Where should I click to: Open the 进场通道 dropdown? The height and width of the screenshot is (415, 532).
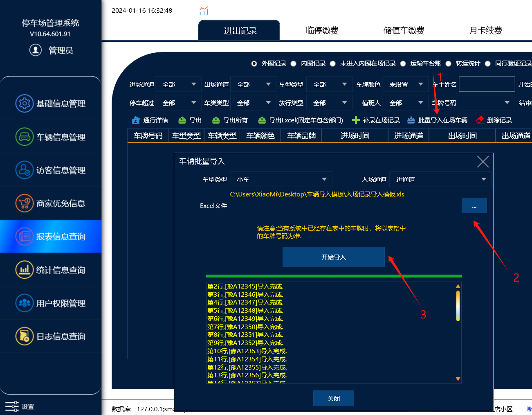coord(179,84)
